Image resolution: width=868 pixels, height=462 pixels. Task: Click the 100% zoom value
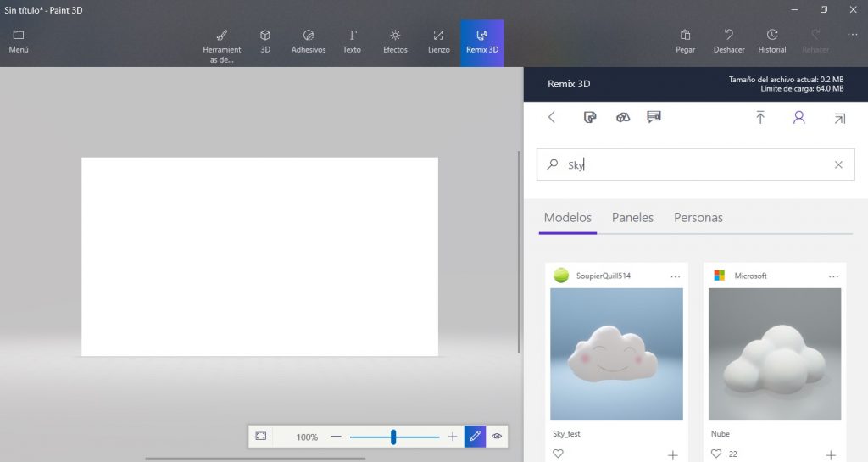[307, 437]
